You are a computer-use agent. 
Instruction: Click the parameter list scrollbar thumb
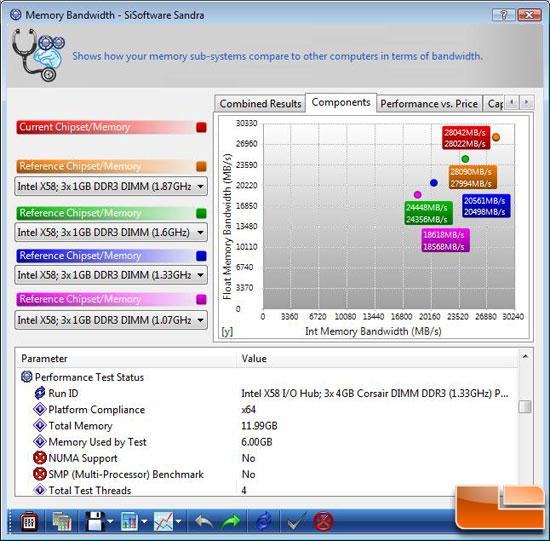525,407
